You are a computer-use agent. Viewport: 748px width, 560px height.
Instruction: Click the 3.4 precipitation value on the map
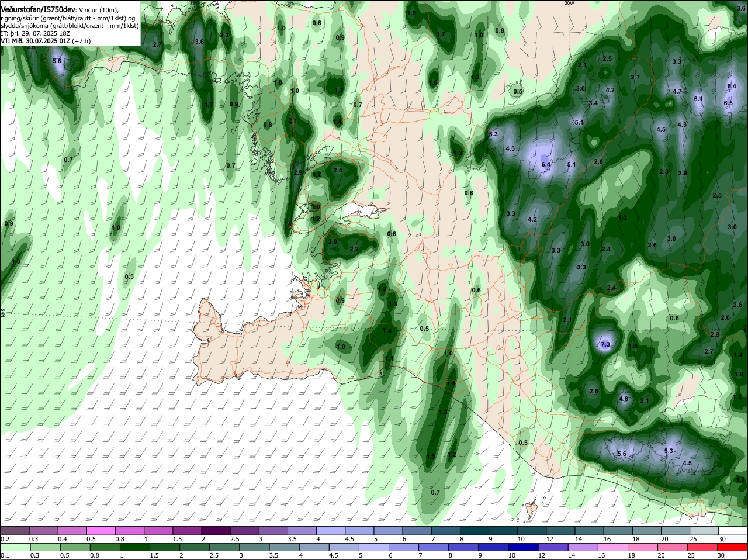(593, 103)
